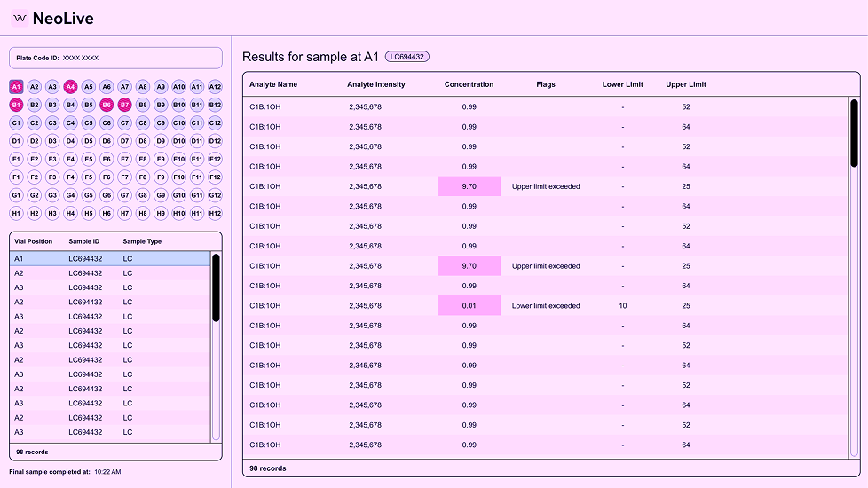
Task: Click the Upper Limit column header
Action: (x=686, y=84)
